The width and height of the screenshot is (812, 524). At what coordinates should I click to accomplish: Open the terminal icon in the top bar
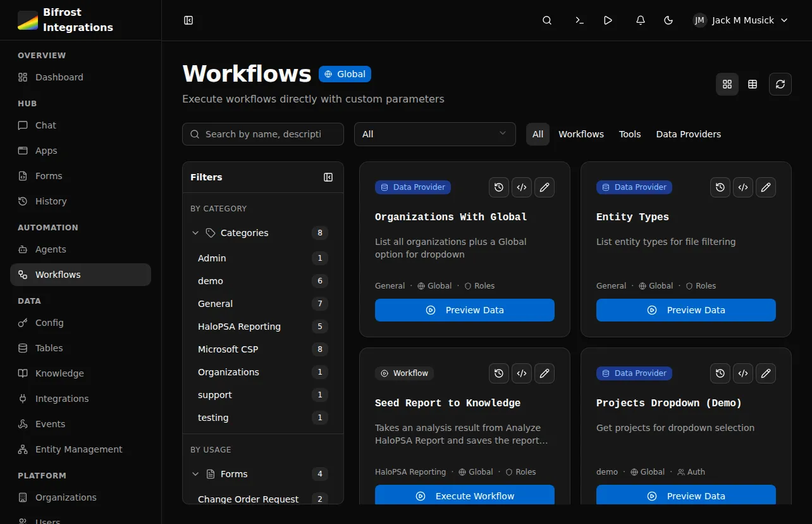coord(579,20)
